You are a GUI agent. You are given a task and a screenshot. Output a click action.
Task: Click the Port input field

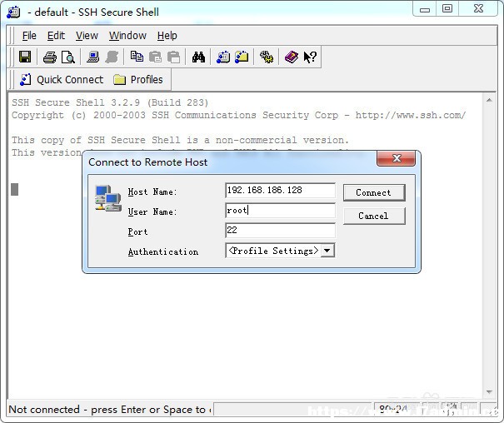click(280, 231)
